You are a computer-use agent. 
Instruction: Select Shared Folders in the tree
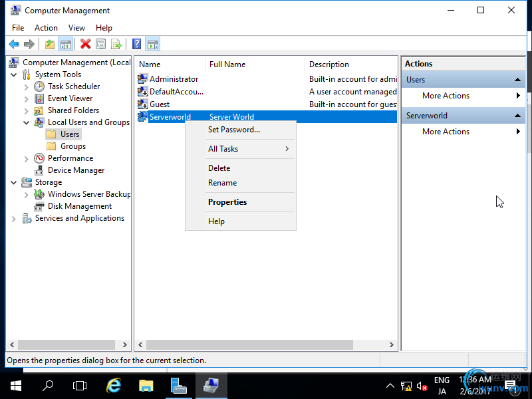coord(73,110)
